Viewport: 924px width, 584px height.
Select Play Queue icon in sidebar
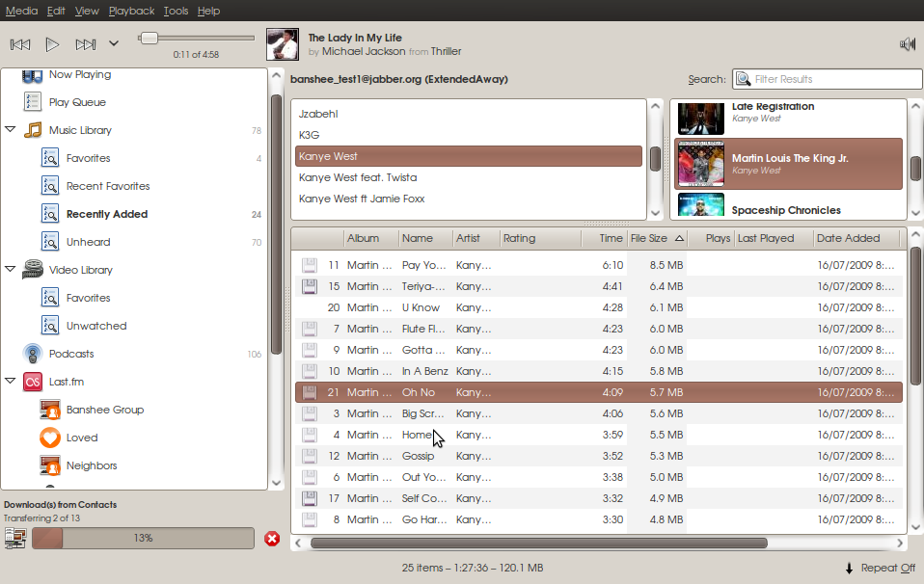(33, 102)
